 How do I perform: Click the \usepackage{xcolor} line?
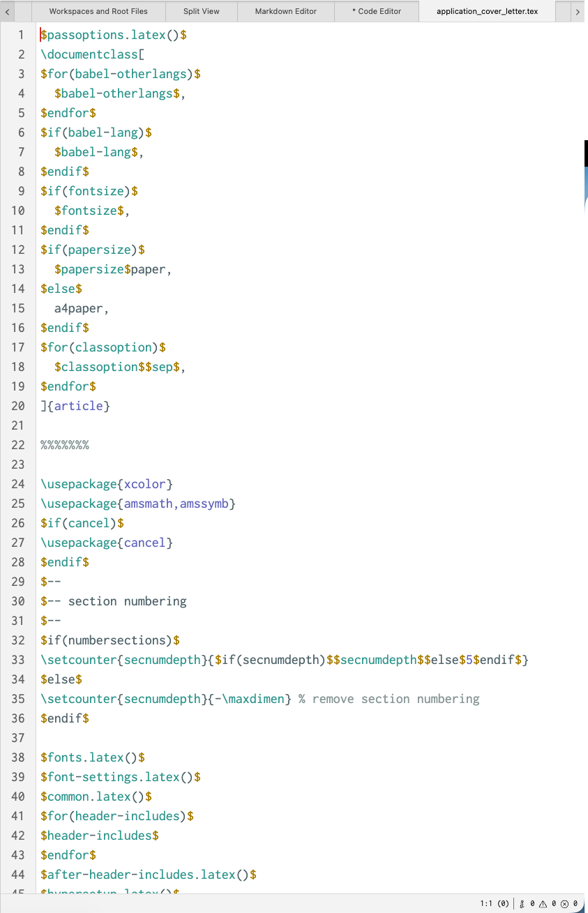[105, 483]
